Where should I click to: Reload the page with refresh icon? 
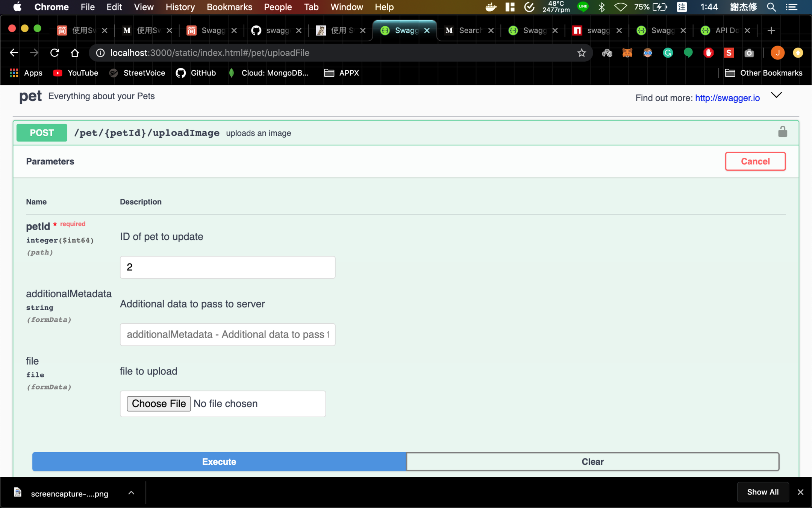coord(55,53)
